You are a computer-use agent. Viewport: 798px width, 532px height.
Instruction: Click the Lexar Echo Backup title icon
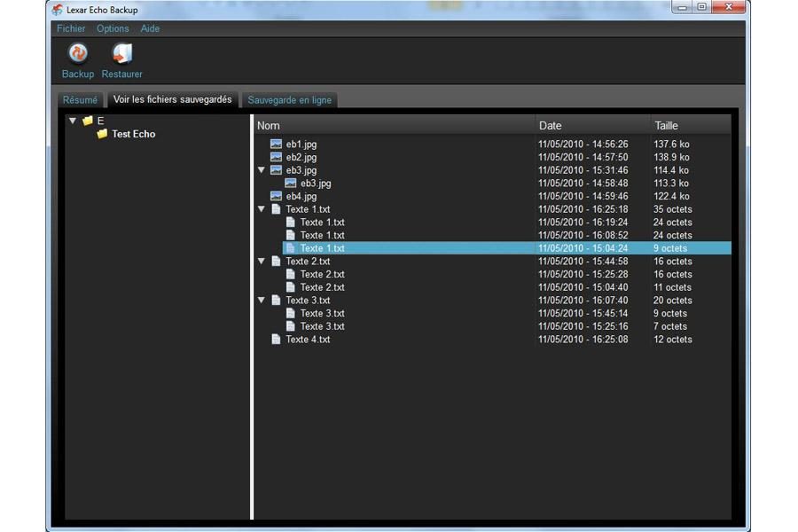(x=58, y=10)
